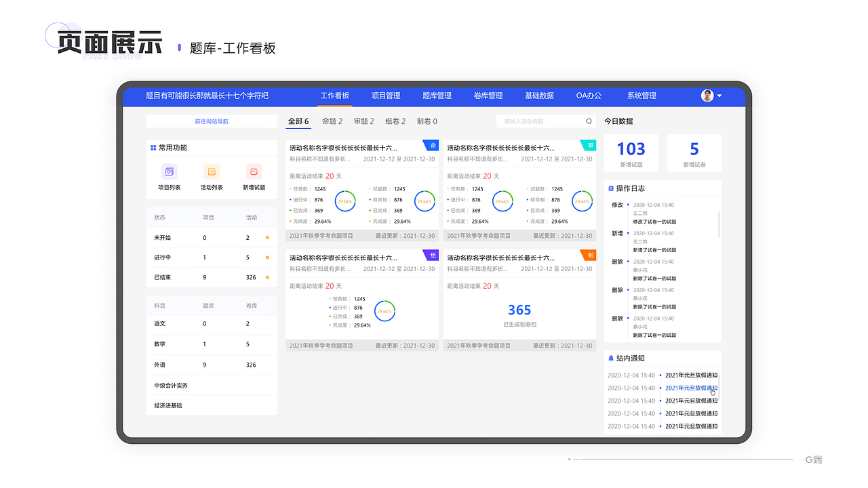The height and width of the screenshot is (488, 868).
Task: Select the 组卷 2 tab
Action: click(x=395, y=121)
